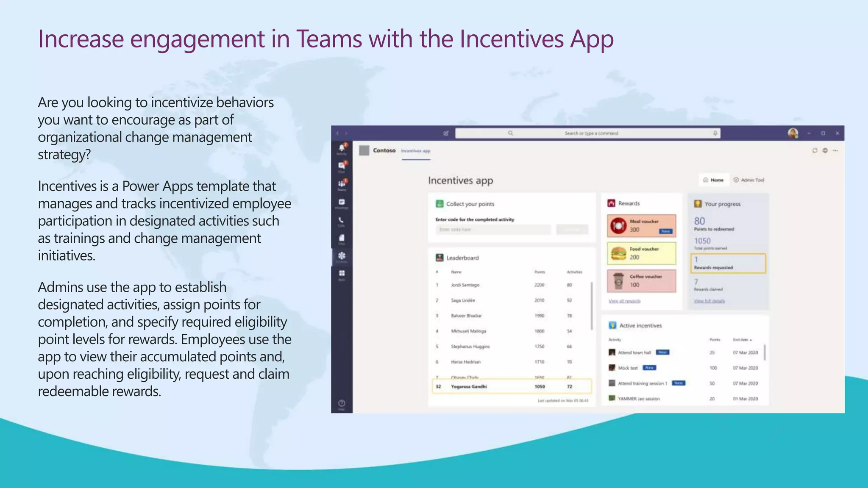Open the more options ellipsis menu
The height and width of the screenshot is (488, 868).
(x=835, y=150)
